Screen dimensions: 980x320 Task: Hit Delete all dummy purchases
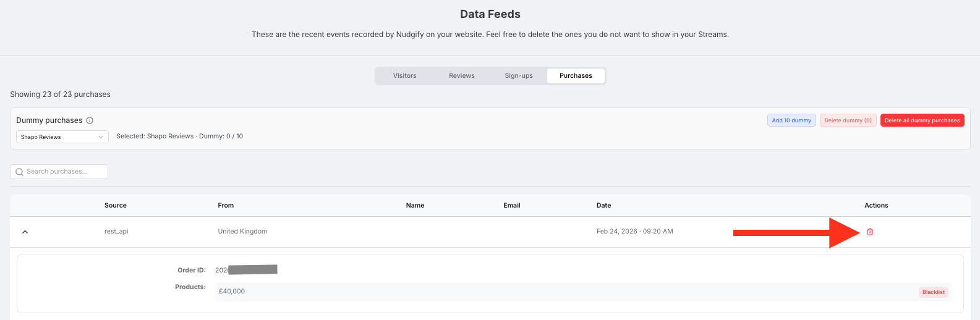pyautogui.click(x=922, y=120)
